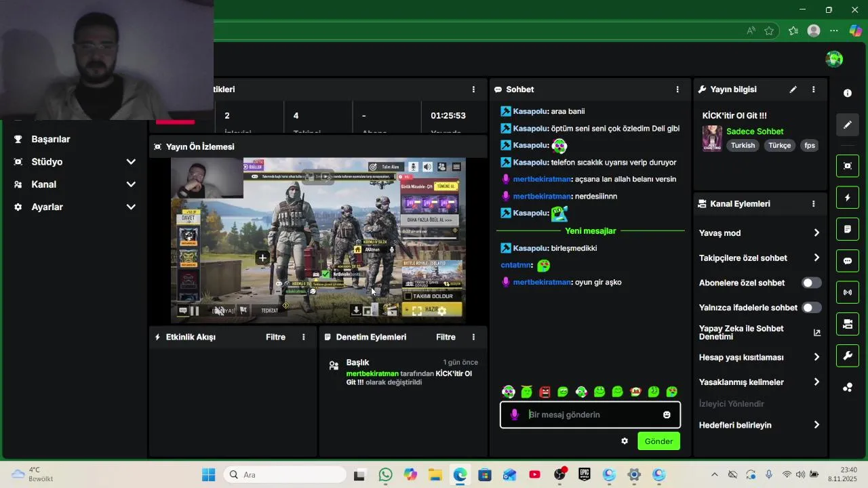Send message with Gönder button

[658, 441]
